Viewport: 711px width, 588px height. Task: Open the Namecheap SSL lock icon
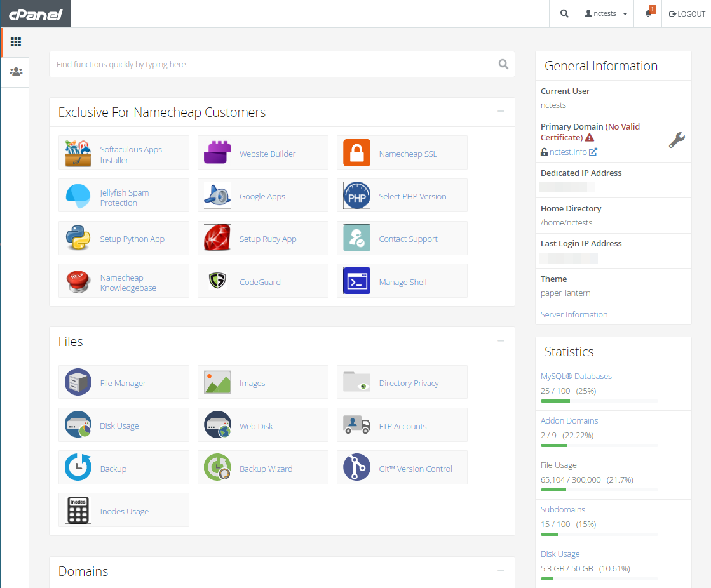click(x=357, y=153)
